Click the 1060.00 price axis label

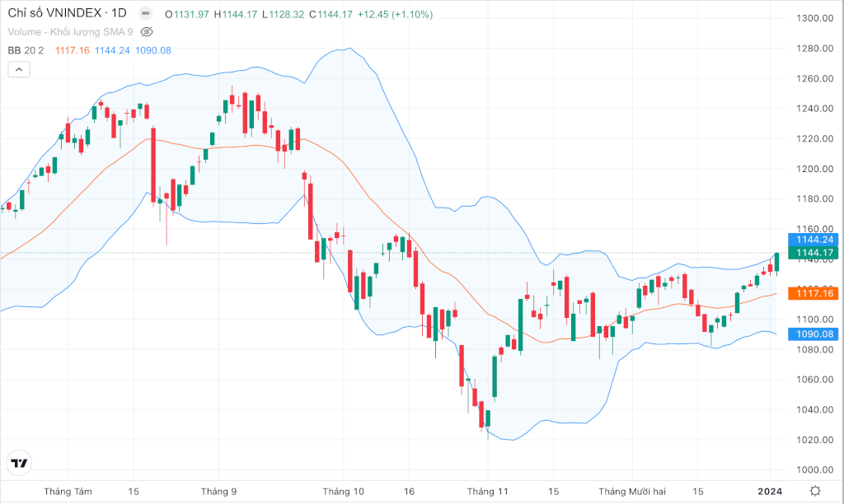[814, 380]
